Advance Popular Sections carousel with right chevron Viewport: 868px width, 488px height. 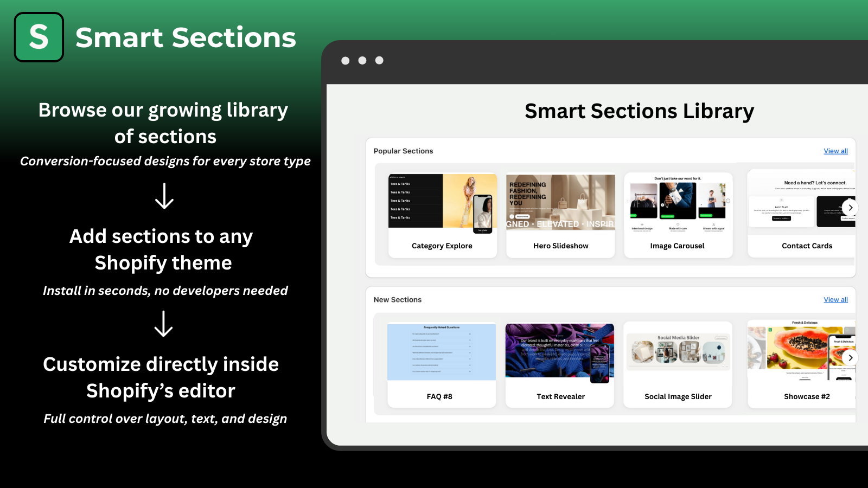[850, 208]
